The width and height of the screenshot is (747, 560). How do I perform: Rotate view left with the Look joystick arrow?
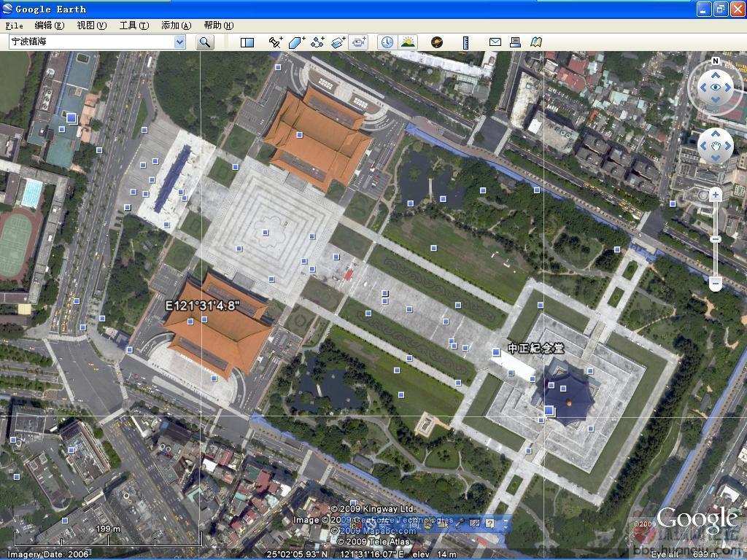[703, 87]
